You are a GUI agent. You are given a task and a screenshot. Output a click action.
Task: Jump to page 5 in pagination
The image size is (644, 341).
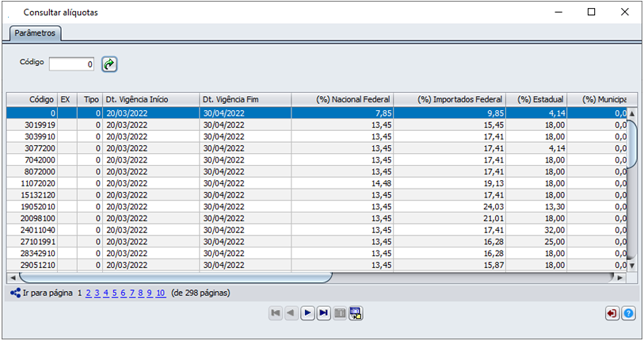pos(114,293)
